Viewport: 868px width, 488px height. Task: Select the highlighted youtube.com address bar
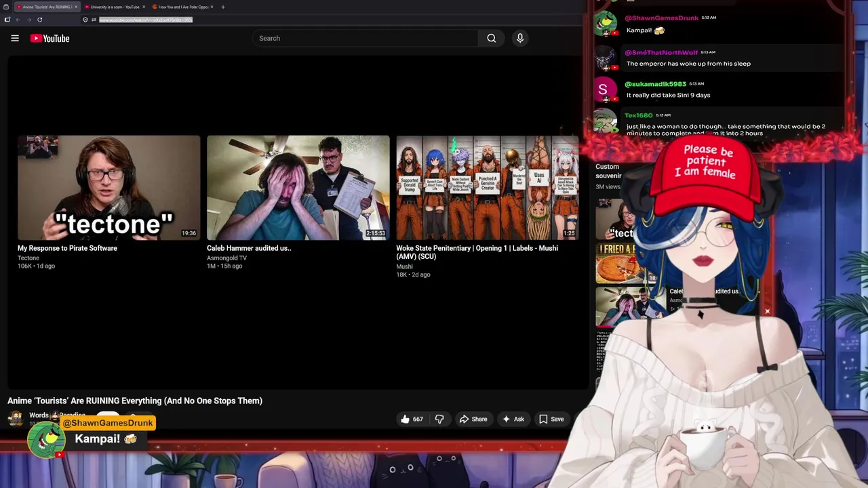coord(146,20)
